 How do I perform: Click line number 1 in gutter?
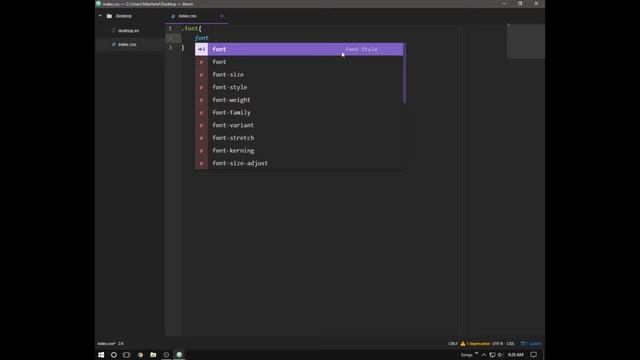pos(170,29)
